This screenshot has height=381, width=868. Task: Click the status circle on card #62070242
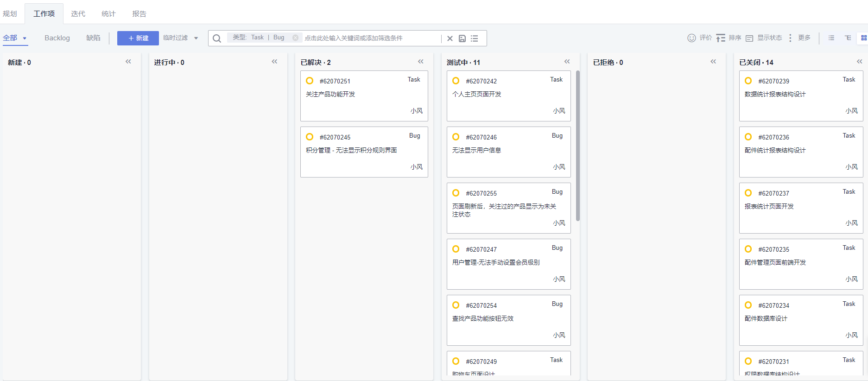pyautogui.click(x=456, y=81)
